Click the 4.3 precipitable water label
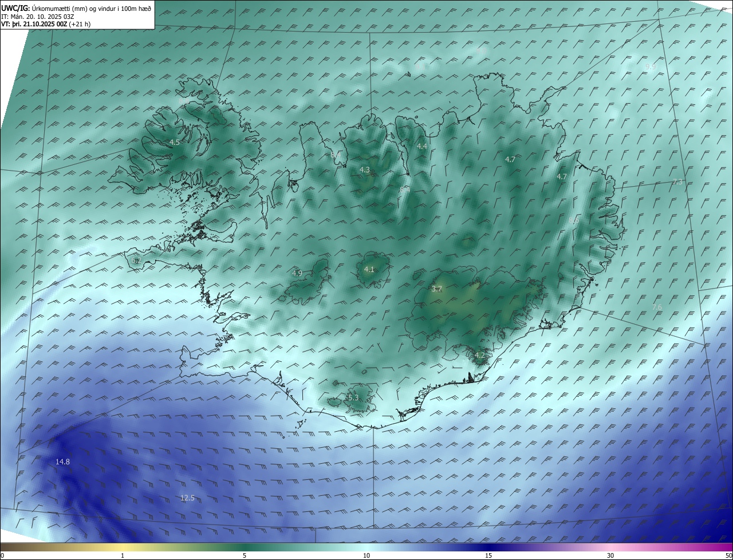Image resolution: width=733 pixels, height=560 pixels. click(365, 169)
